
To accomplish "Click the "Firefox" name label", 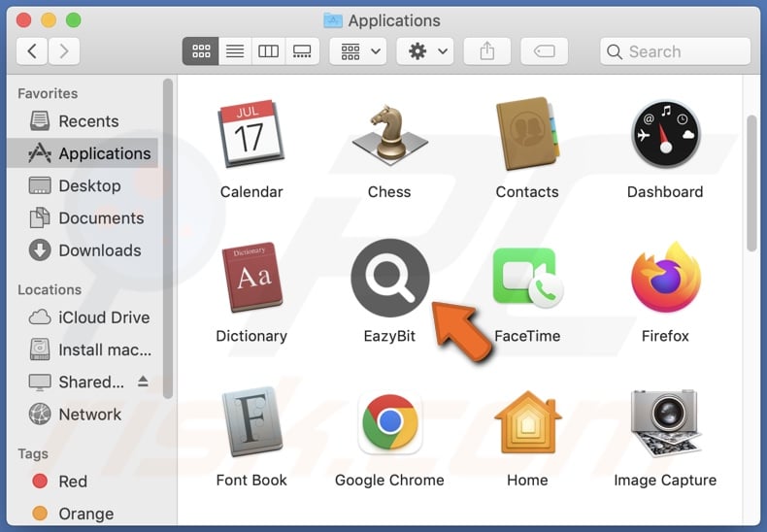I will [x=665, y=336].
